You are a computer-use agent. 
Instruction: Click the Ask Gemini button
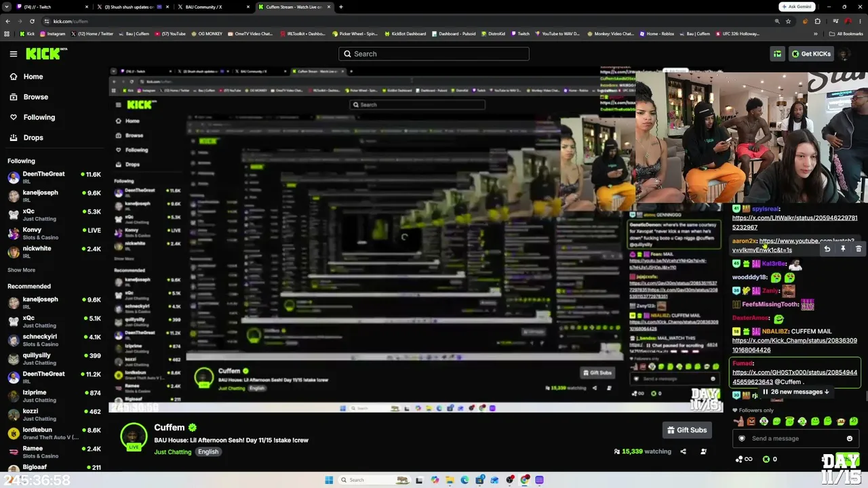click(x=797, y=7)
